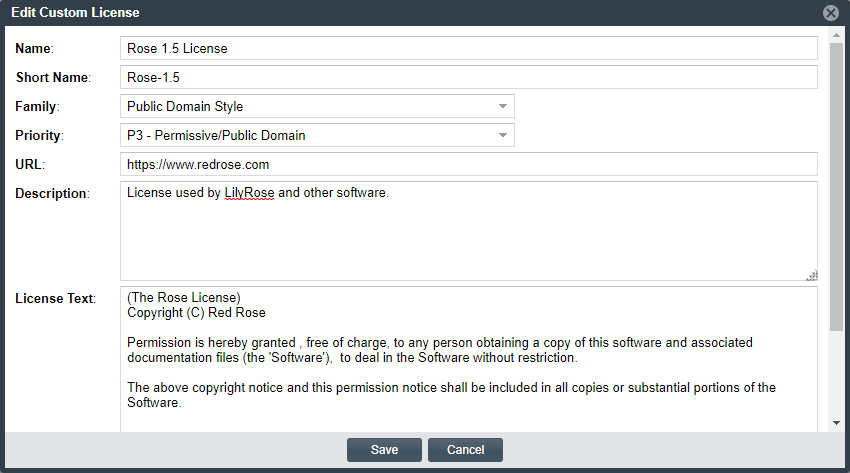Click the Priority field label
The width and height of the screenshot is (850, 473).
39,135
